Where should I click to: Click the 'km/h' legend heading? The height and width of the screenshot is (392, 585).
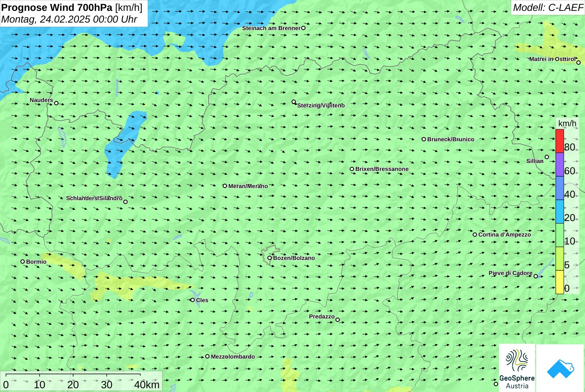click(x=567, y=123)
